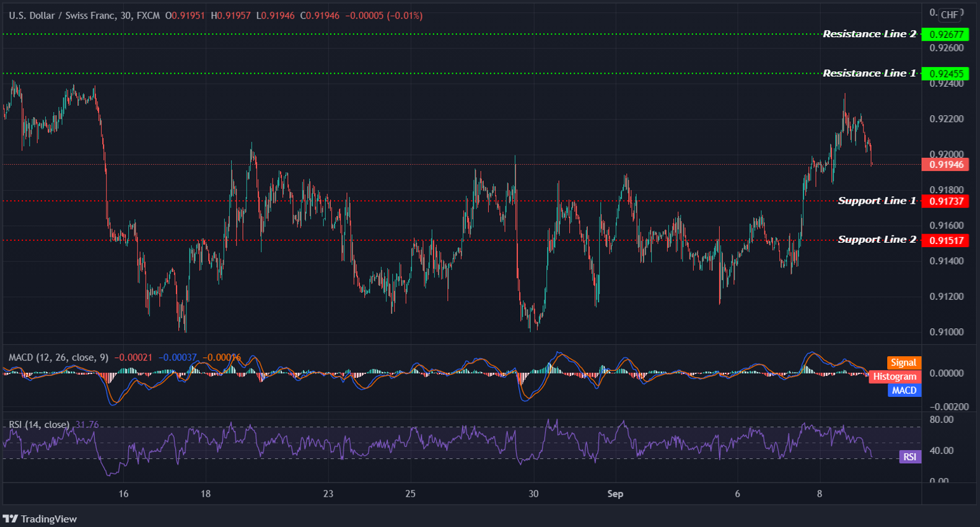Click the red Histogram label
The width and height of the screenshot is (980, 527).
(x=895, y=377)
